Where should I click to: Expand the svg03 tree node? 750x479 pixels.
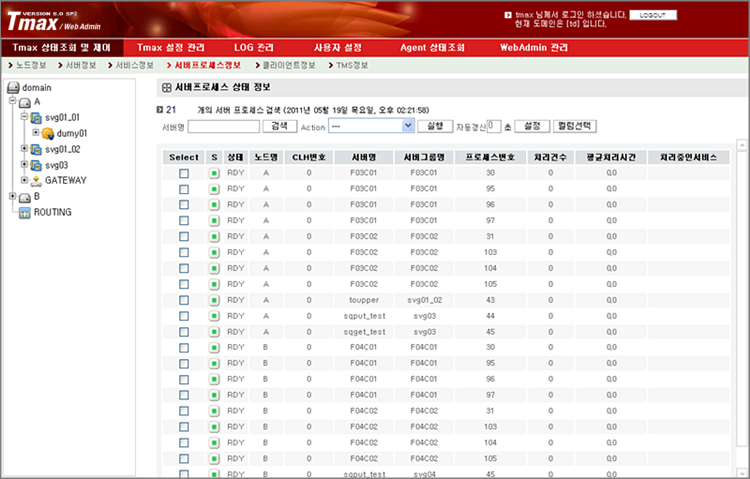tap(24, 164)
